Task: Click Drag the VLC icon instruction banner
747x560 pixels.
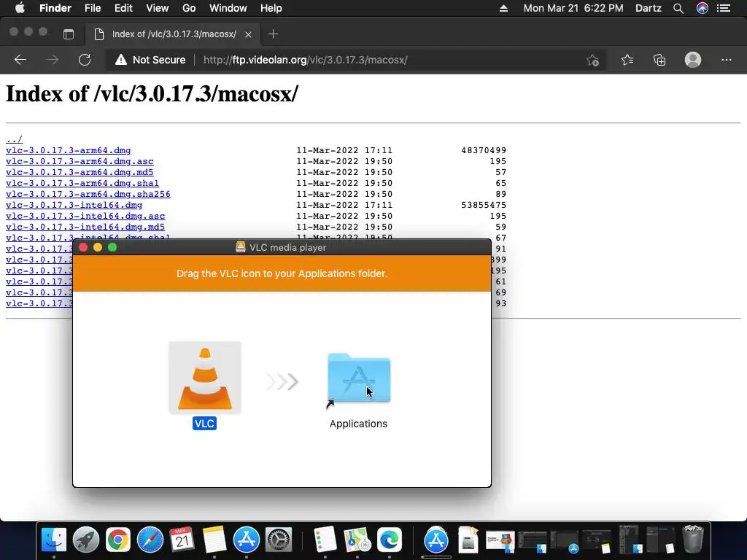Action: pyautogui.click(x=282, y=273)
